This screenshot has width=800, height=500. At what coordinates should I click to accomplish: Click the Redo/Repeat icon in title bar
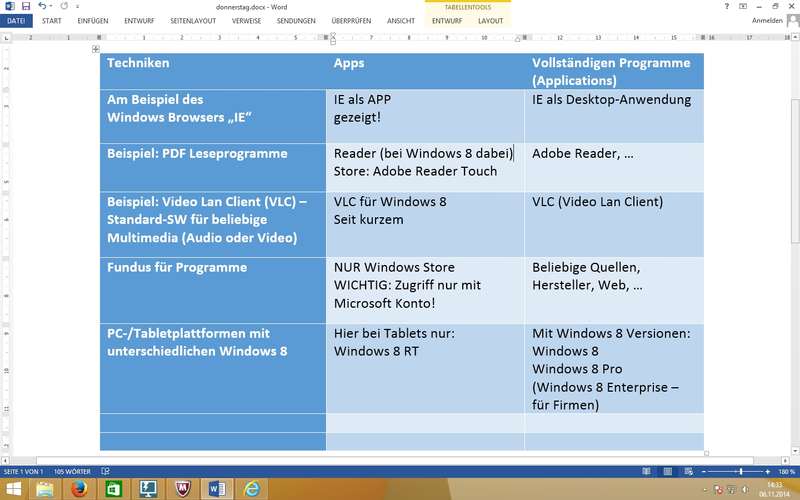click(63, 6)
